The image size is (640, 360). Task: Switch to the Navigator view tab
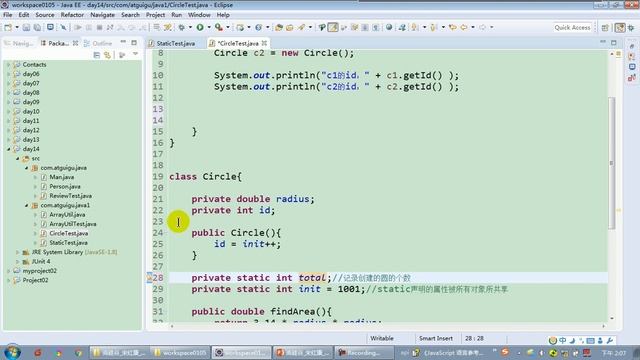tap(19, 43)
